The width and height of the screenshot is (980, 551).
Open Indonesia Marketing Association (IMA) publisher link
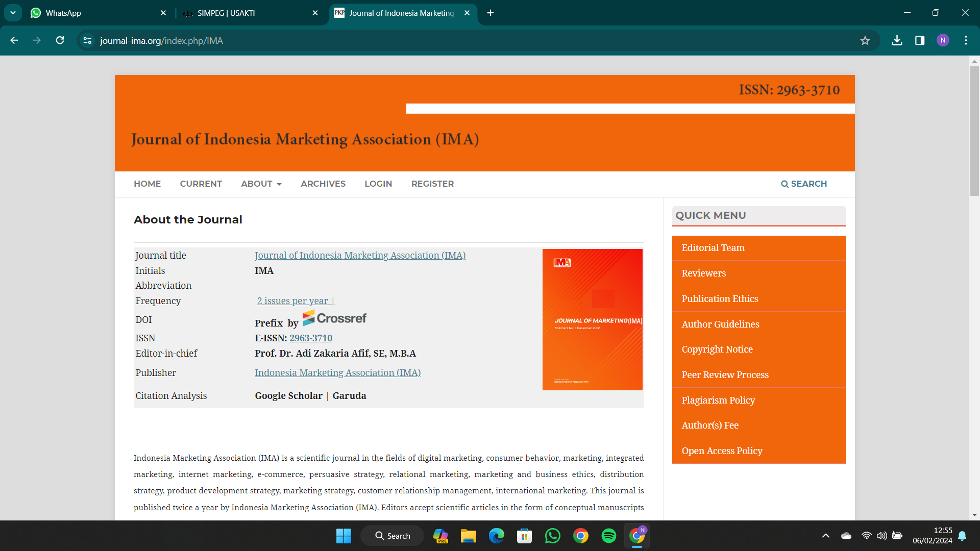click(338, 372)
